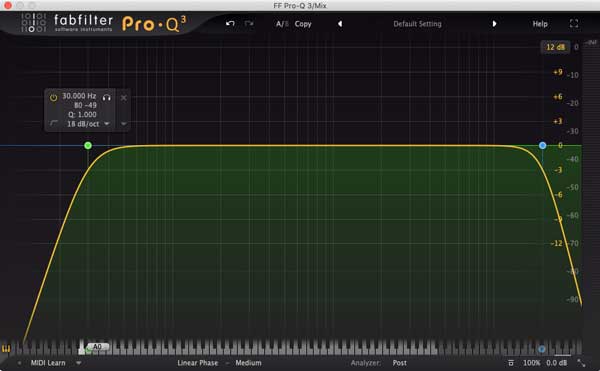Solo the band with the headphones icon
Image resolution: width=600 pixels, height=371 pixels.
(x=107, y=98)
